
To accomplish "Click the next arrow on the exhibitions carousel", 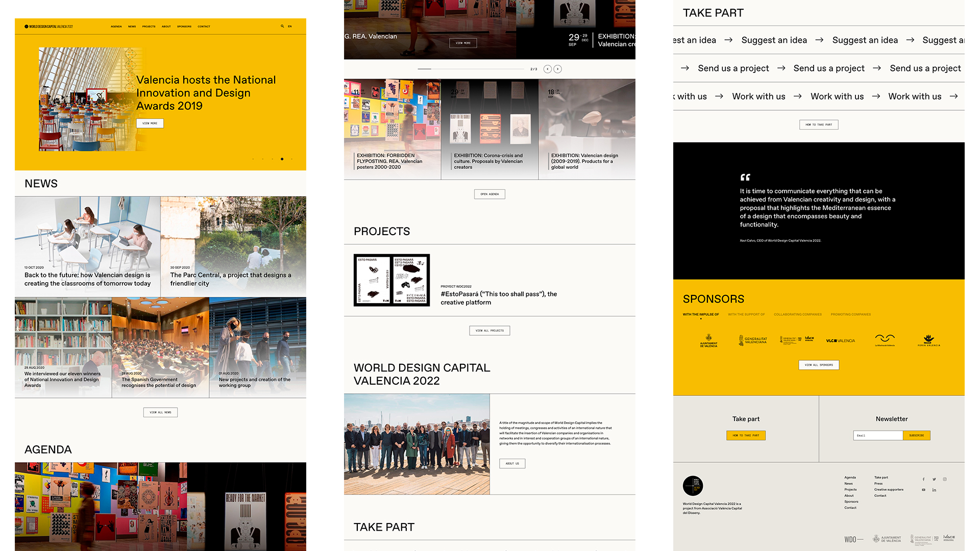I will [558, 68].
